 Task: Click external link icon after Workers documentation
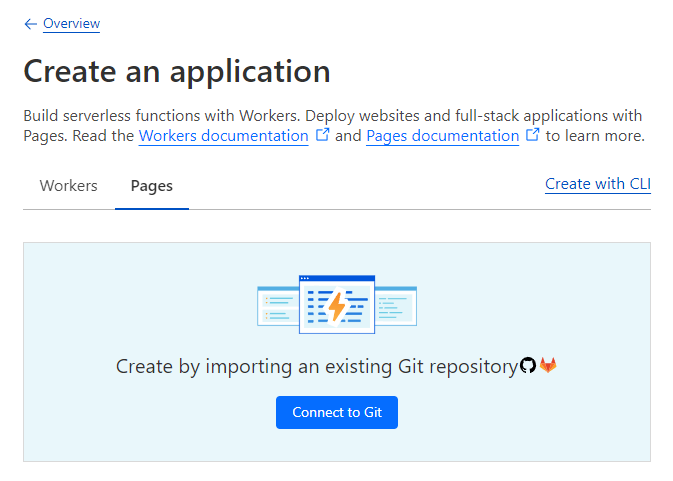click(x=322, y=135)
